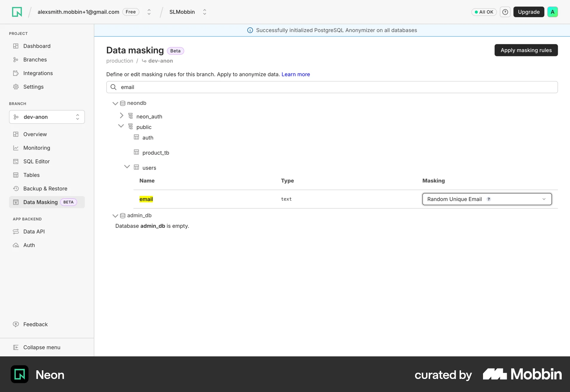Follow the Learn more link
The width and height of the screenshot is (570, 392).
coord(296,74)
